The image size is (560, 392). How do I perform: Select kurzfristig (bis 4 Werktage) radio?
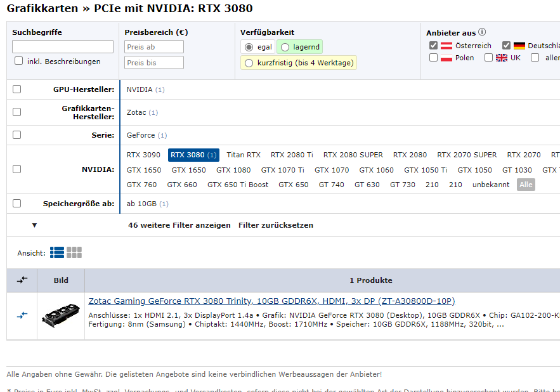click(249, 63)
